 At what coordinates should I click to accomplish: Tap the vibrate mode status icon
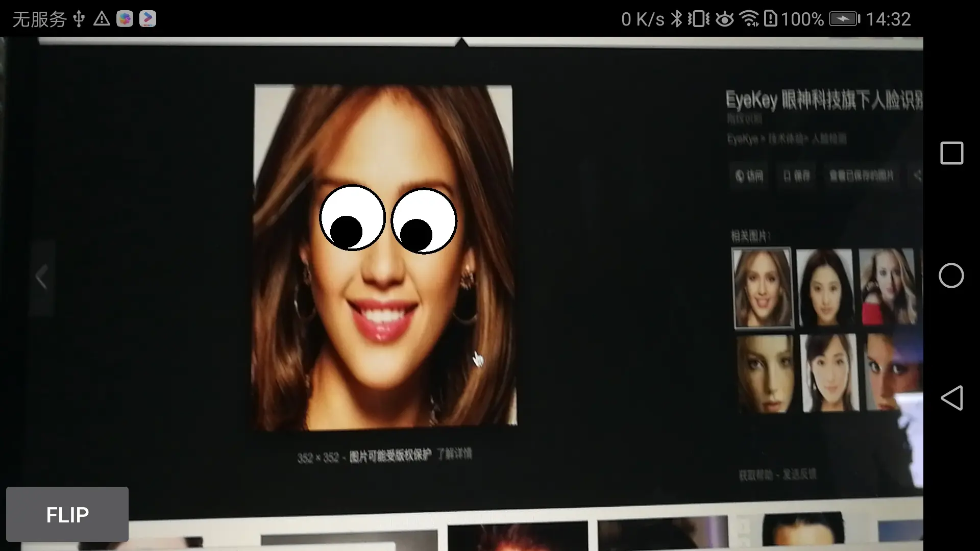pos(698,19)
